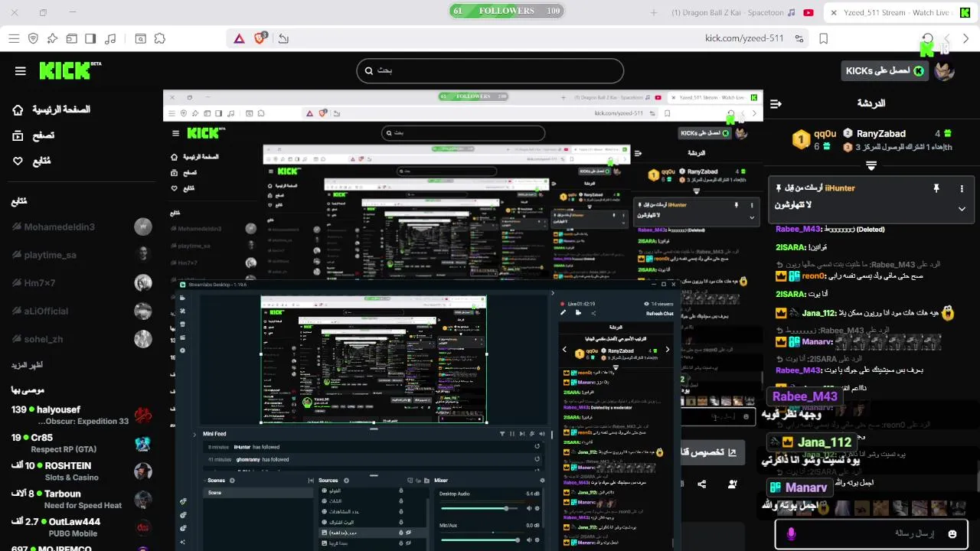Image resolution: width=980 pixels, height=551 pixels.
Task: Add a scene with Scenes plus icon
Action: tap(232, 481)
